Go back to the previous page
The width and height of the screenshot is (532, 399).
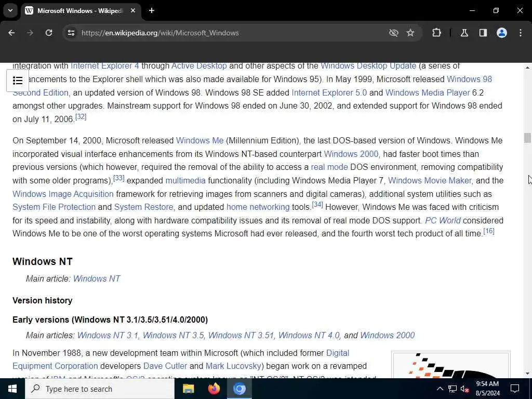click(11, 33)
